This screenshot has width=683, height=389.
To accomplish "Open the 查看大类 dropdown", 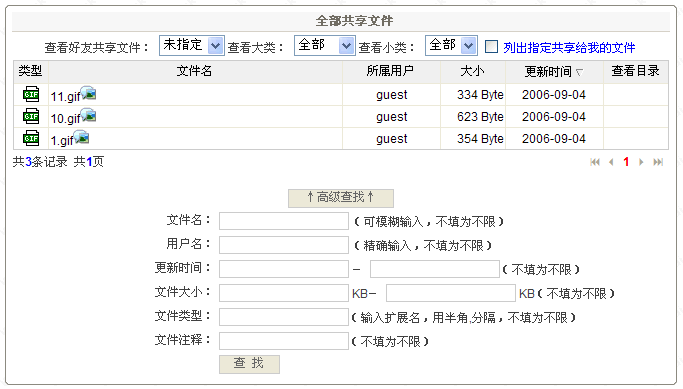I will (325, 45).
